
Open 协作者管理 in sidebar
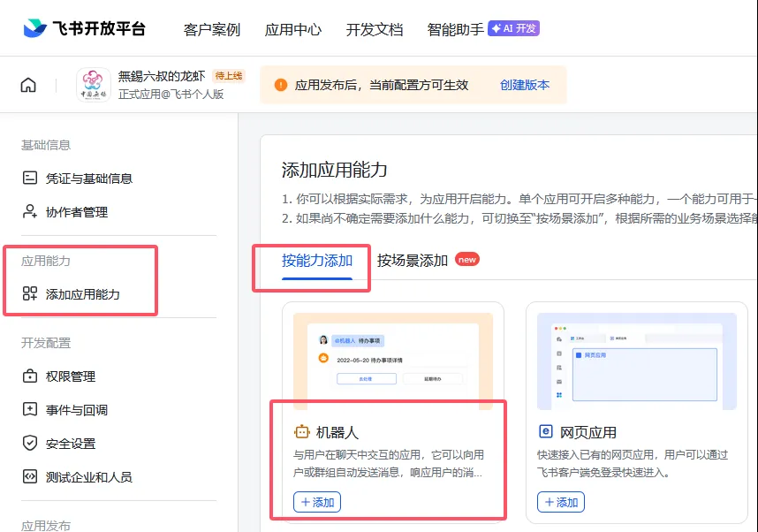click(77, 212)
